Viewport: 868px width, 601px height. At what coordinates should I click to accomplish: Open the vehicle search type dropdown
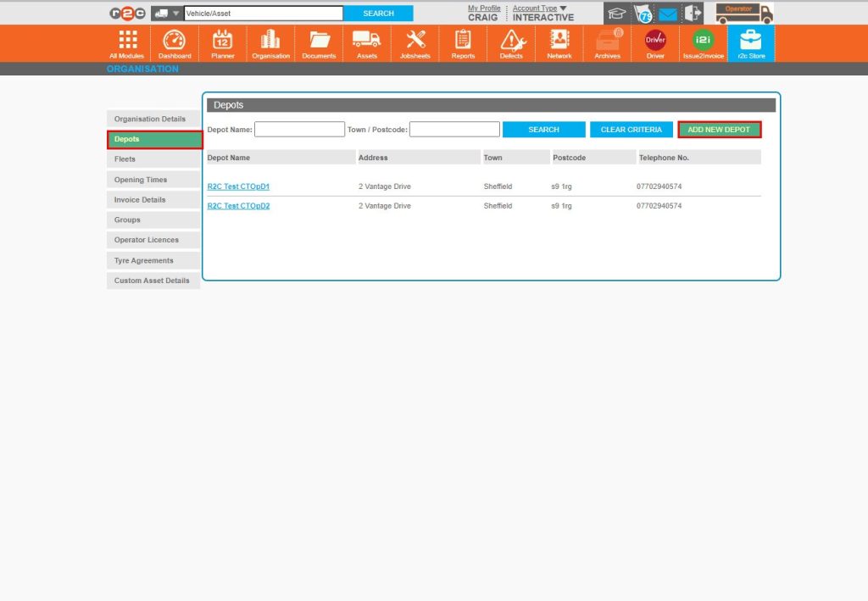167,14
